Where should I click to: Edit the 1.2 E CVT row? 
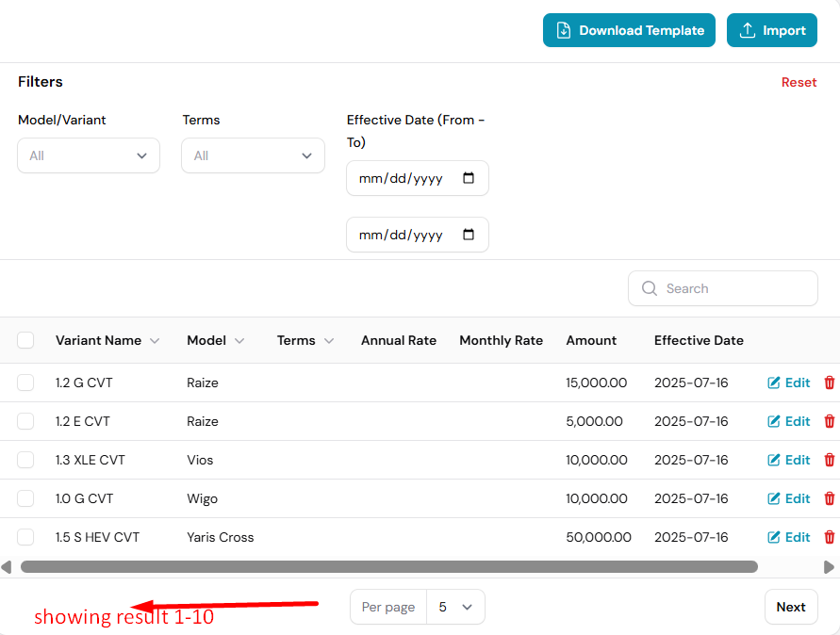coord(788,421)
